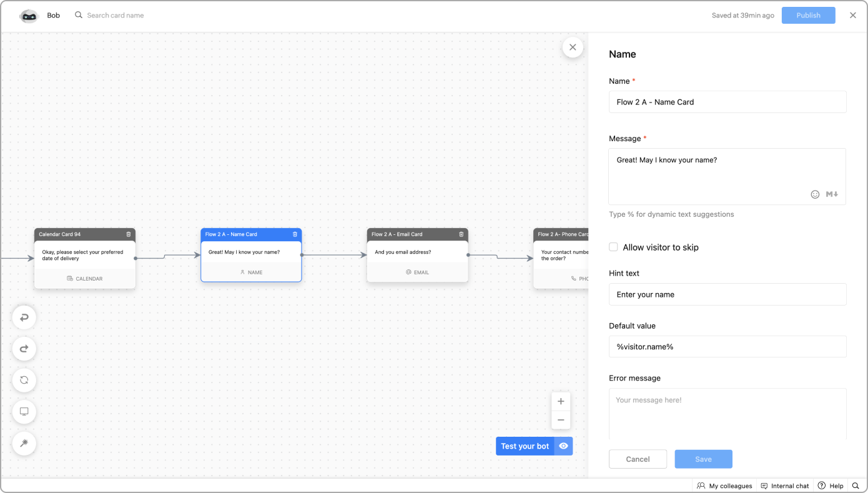Click the redo arrow button on canvas
The height and width of the screenshot is (493, 868).
point(24,349)
